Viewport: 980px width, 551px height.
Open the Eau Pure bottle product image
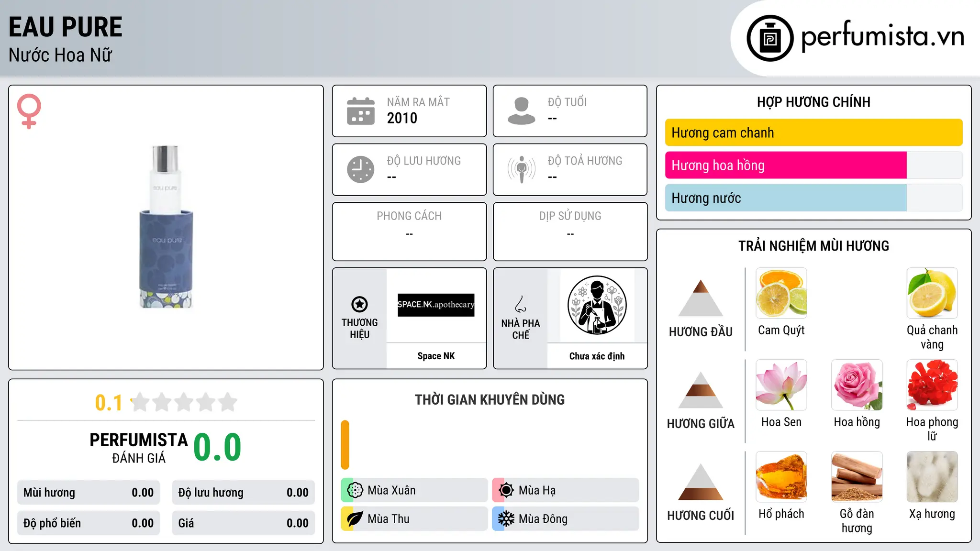point(166,227)
